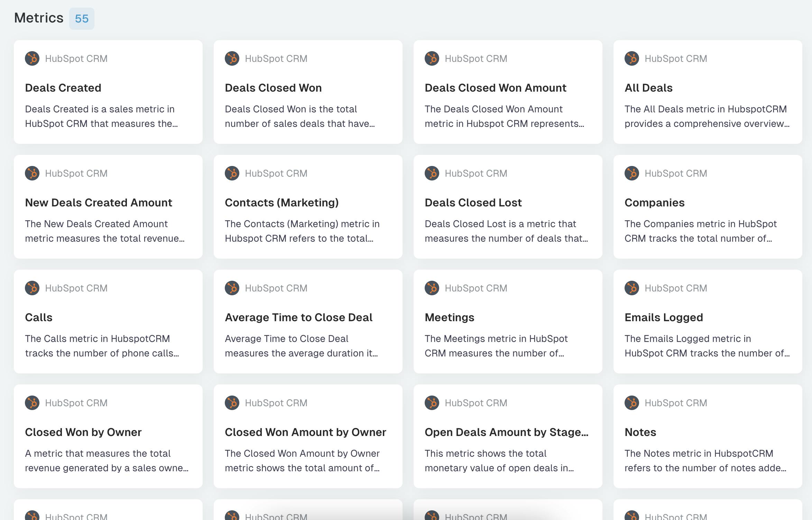Image resolution: width=812 pixels, height=520 pixels.
Task: Click the HubSpot icon on Emails Logged card
Action: pyautogui.click(x=632, y=288)
